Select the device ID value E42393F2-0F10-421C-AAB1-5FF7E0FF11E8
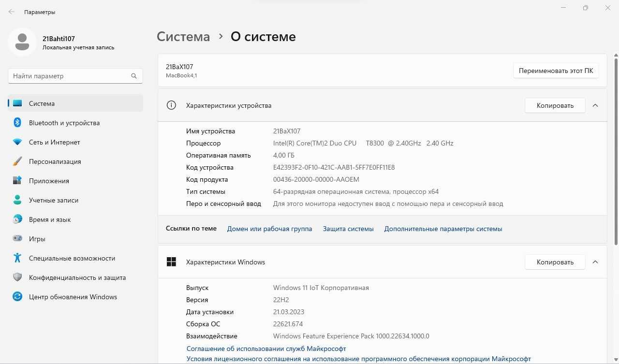This screenshot has height=364, width=619. 334,167
